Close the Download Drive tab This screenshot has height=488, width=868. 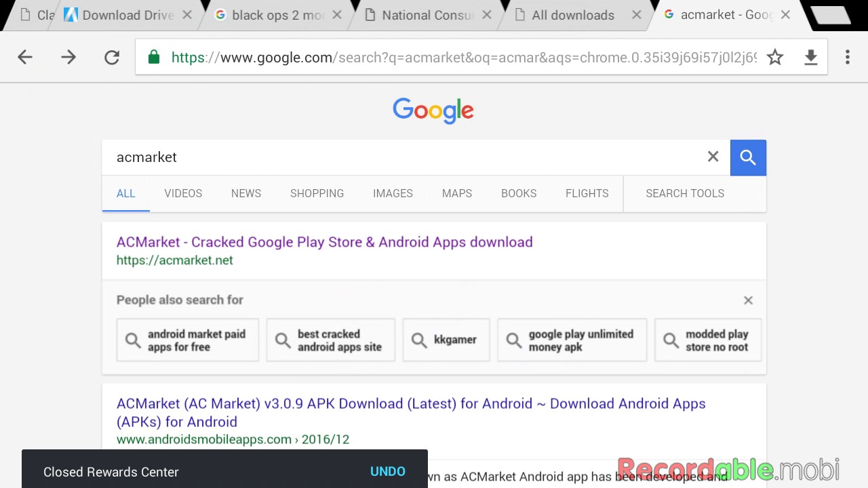point(187,15)
